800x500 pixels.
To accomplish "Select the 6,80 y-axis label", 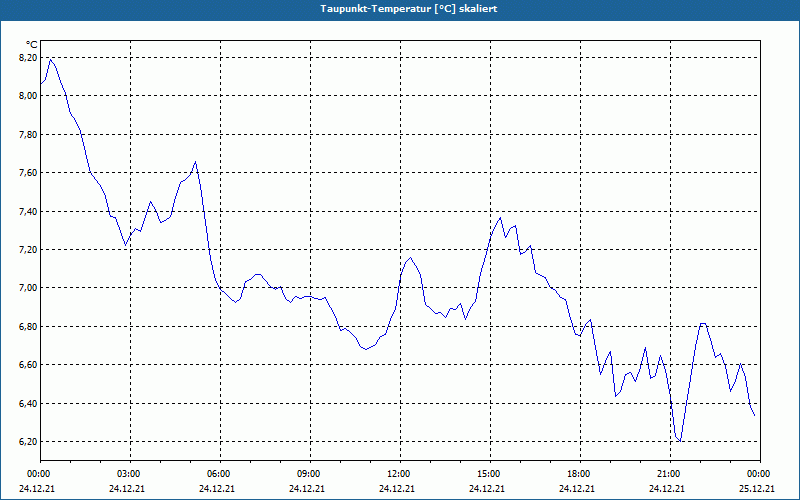I will [28, 327].
